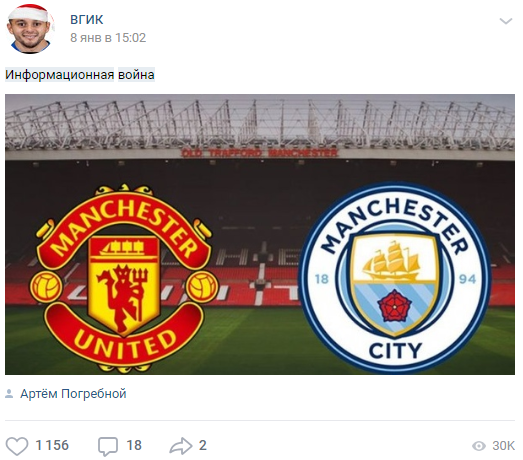Like the post with the heart icon
This screenshot has width=523, height=460.
tap(17, 446)
